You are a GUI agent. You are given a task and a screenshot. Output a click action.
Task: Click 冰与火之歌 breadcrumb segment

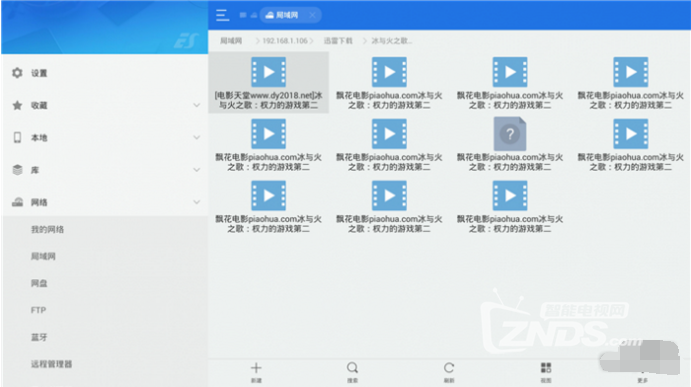[392, 41]
